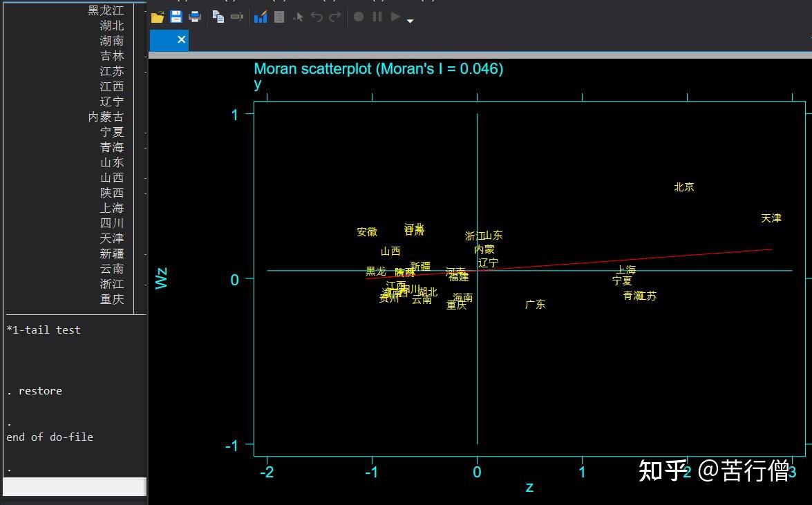The height and width of the screenshot is (505, 812).
Task: Open a saved graph file
Action: pos(156,17)
